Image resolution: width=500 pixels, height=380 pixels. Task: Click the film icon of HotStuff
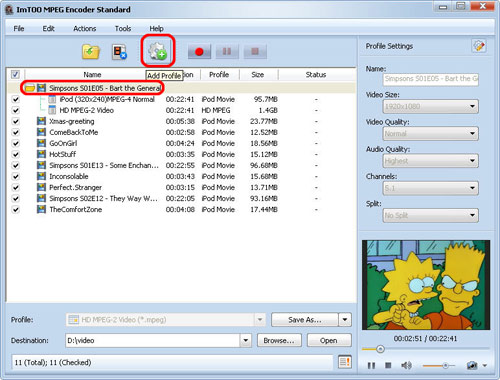coord(41,154)
